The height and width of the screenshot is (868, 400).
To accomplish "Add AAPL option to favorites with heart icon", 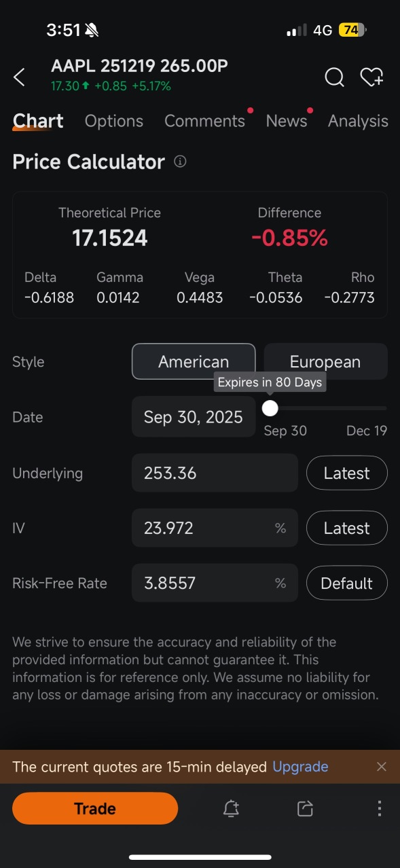I will pyautogui.click(x=372, y=77).
